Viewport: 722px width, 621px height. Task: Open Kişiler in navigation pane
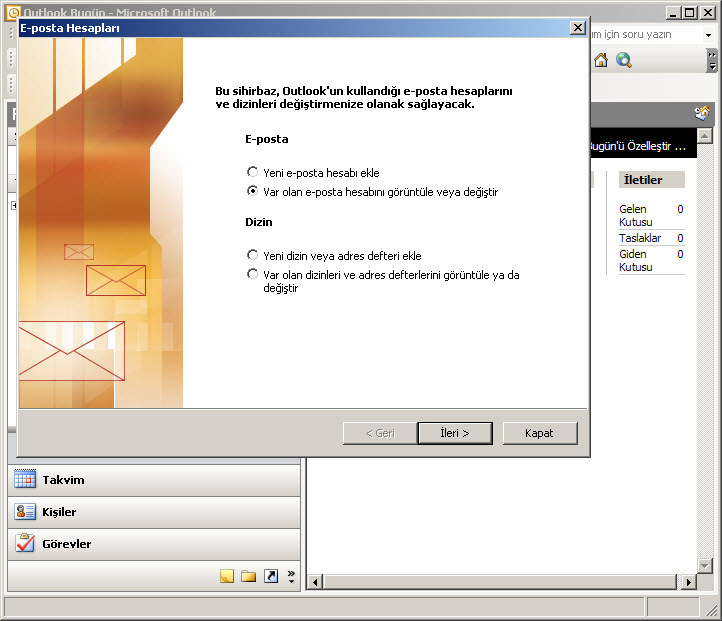pos(154,512)
